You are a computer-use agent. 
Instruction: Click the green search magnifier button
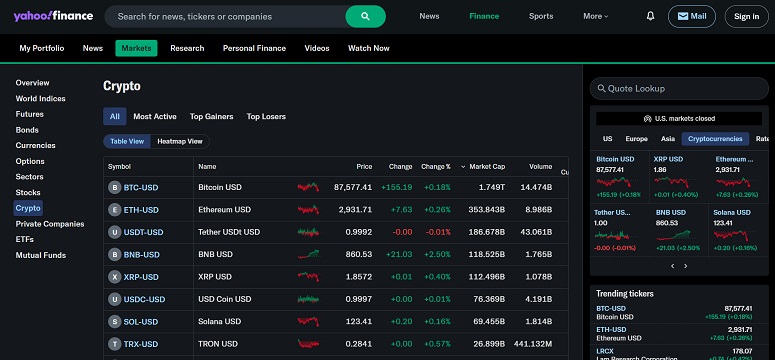pyautogui.click(x=365, y=16)
